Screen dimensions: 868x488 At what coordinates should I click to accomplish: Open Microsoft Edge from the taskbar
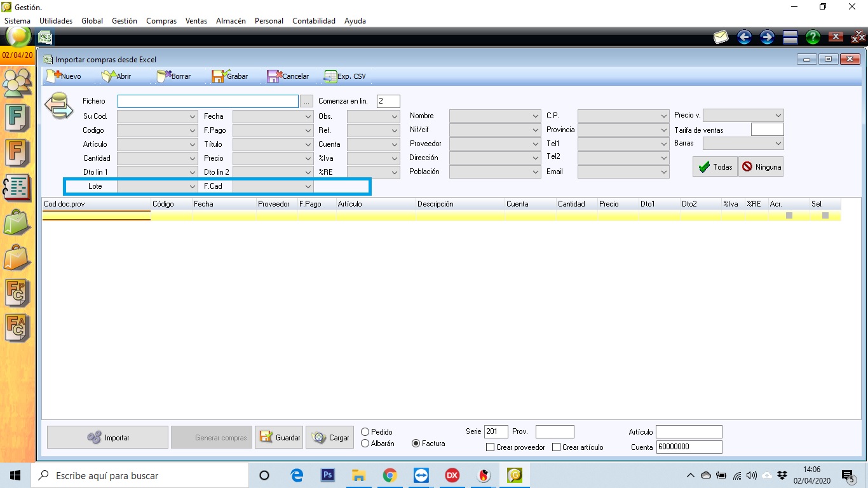point(297,475)
